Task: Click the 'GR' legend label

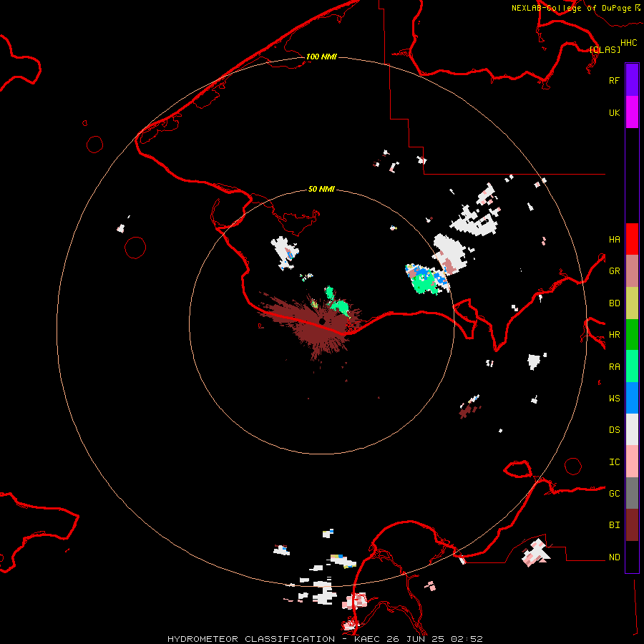Action: 614,271
